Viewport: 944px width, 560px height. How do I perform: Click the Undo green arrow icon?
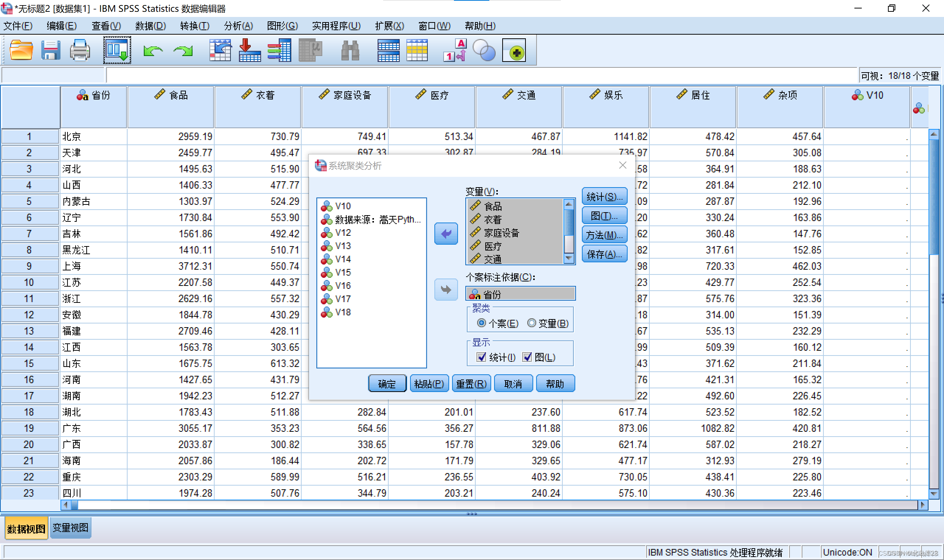coord(153,50)
